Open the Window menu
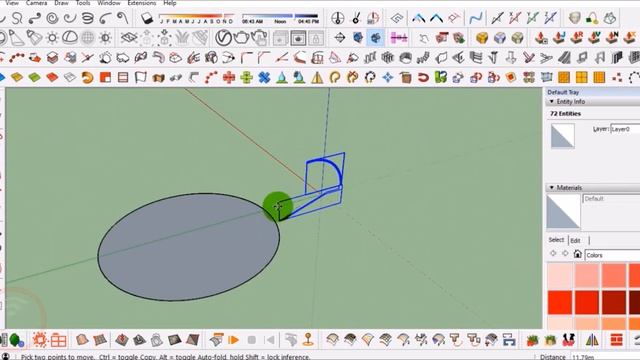Viewport: 640px width, 360px height. 109,3
